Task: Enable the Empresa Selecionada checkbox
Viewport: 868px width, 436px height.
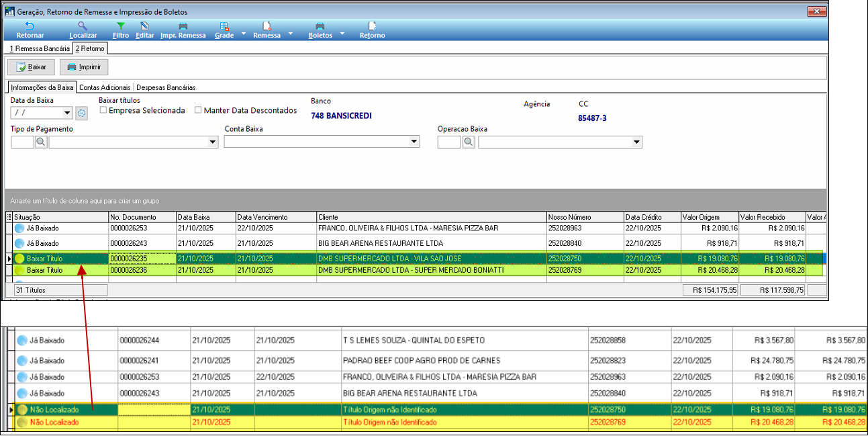Action: [x=103, y=110]
